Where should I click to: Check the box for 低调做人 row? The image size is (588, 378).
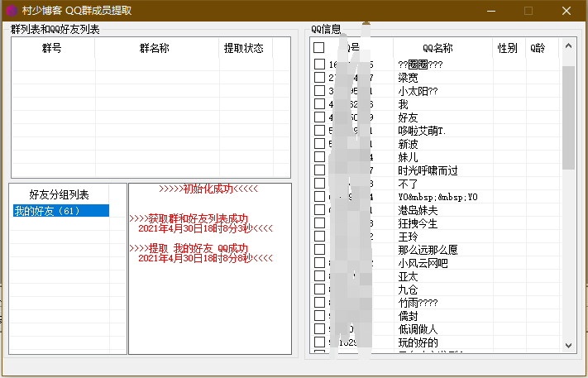pos(319,329)
